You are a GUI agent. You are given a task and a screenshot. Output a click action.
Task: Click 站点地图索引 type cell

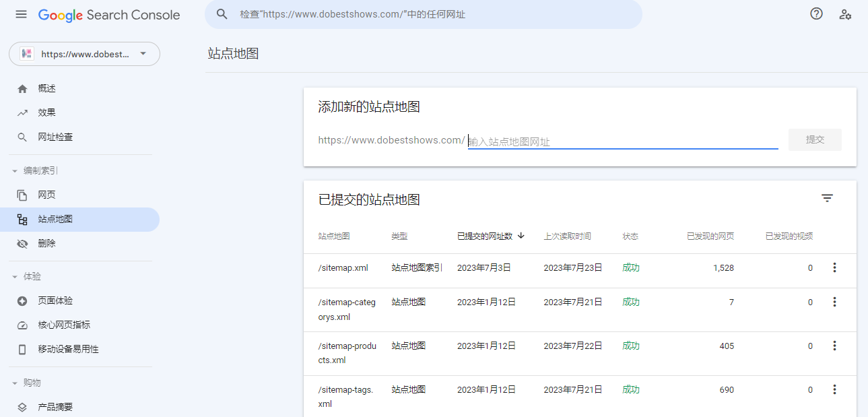click(417, 267)
